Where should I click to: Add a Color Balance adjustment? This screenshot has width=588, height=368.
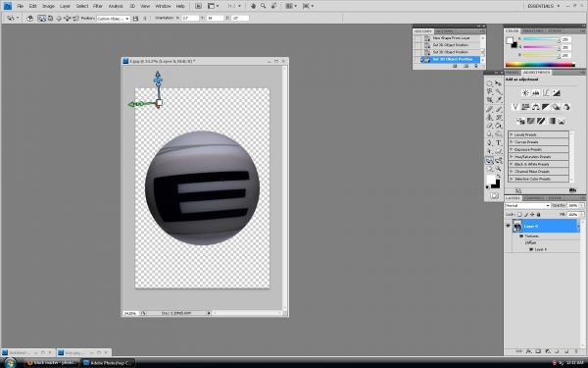point(535,107)
